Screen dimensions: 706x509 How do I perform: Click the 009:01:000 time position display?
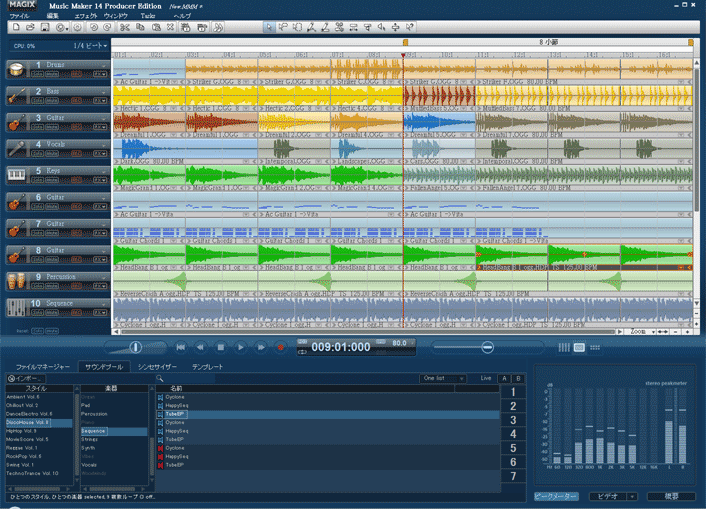click(x=340, y=347)
